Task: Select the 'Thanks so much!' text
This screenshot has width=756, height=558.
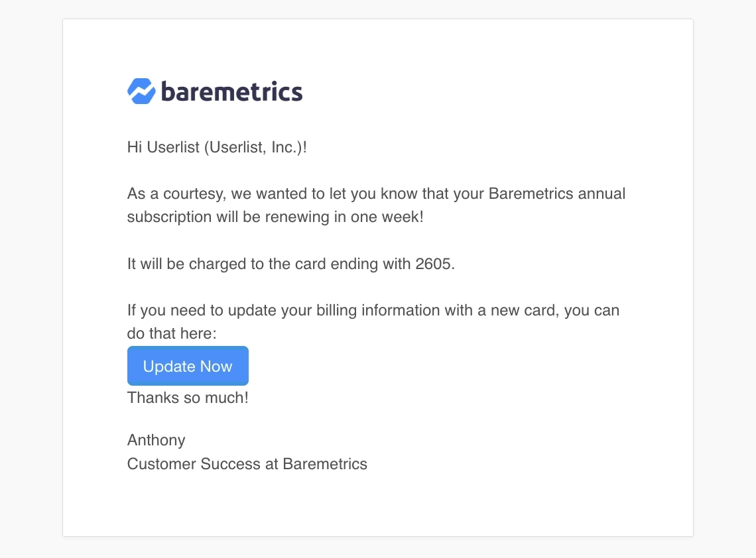Action: [x=188, y=398]
